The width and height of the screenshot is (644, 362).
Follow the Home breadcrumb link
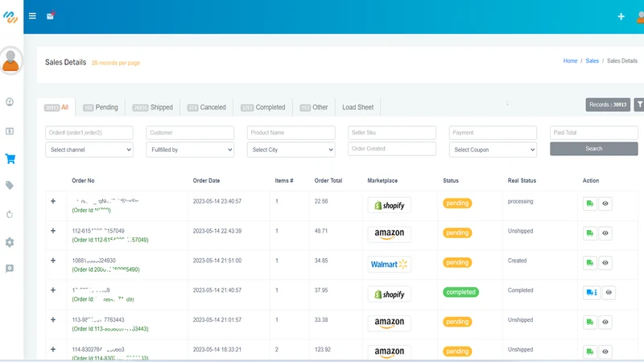tap(570, 61)
